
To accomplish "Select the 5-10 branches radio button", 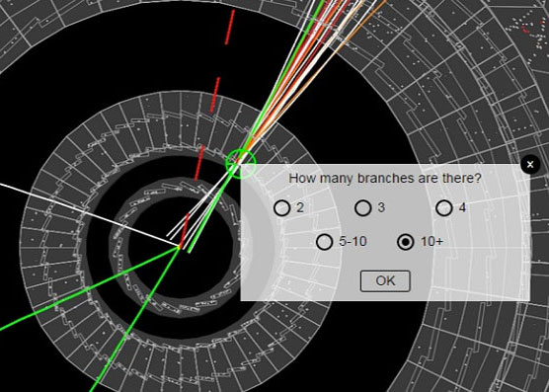I will point(324,242).
